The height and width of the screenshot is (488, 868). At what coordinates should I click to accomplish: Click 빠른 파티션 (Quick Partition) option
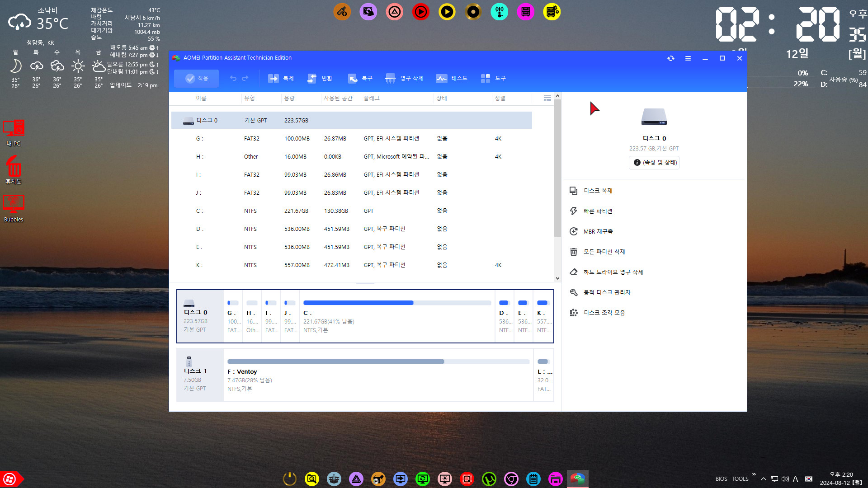[x=591, y=211]
